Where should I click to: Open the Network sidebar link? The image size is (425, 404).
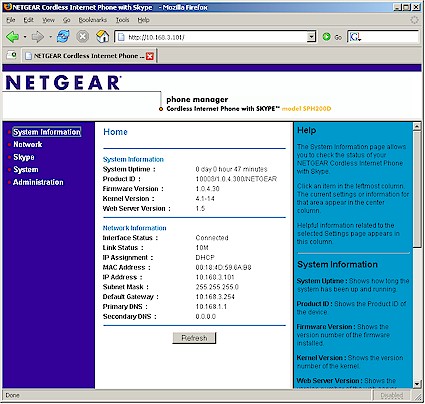coord(28,144)
